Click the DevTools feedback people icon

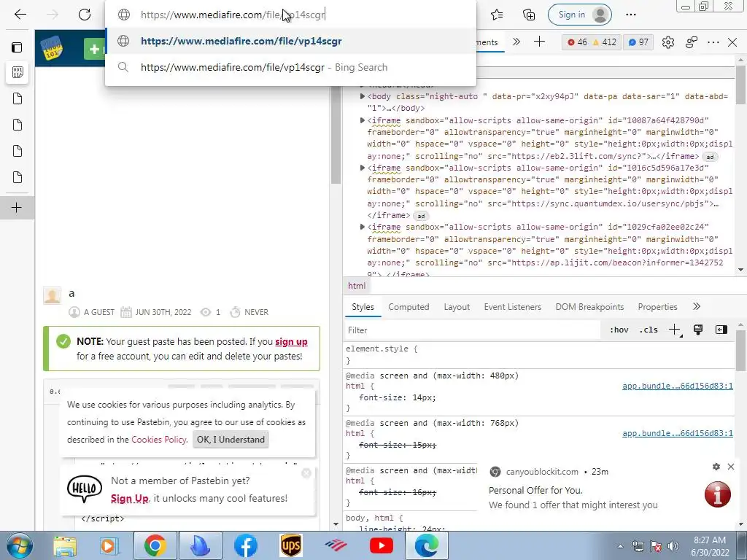pyautogui.click(x=692, y=42)
